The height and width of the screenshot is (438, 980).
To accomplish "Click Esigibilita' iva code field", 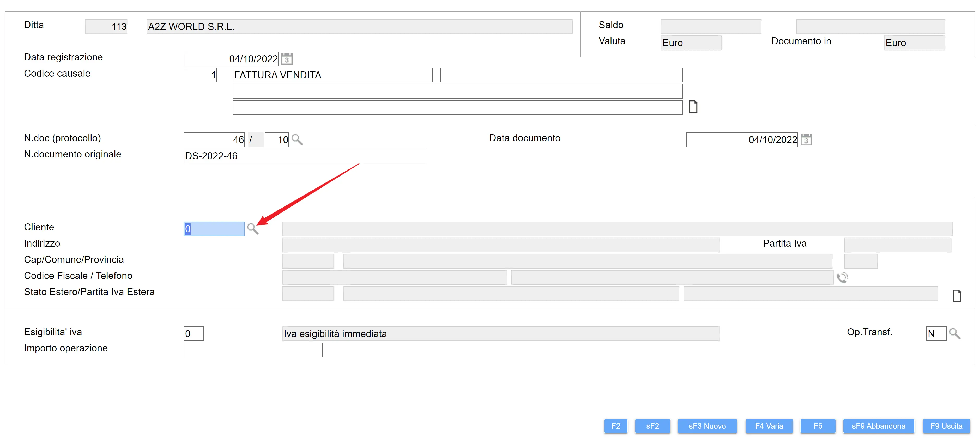I will click(193, 333).
